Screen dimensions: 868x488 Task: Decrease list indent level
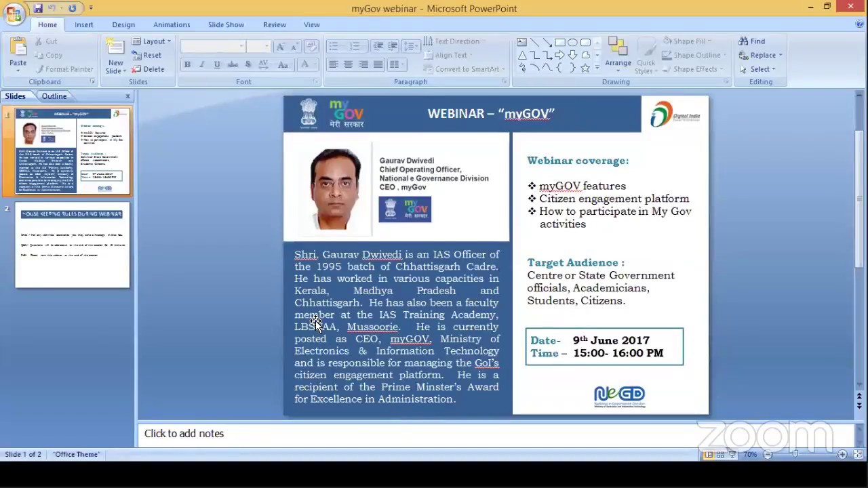(378, 46)
